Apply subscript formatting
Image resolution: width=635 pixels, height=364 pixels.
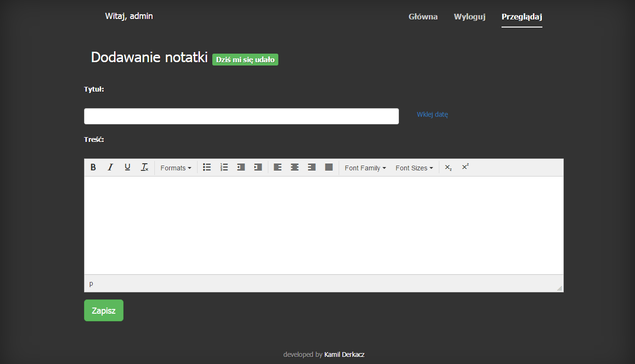click(448, 168)
